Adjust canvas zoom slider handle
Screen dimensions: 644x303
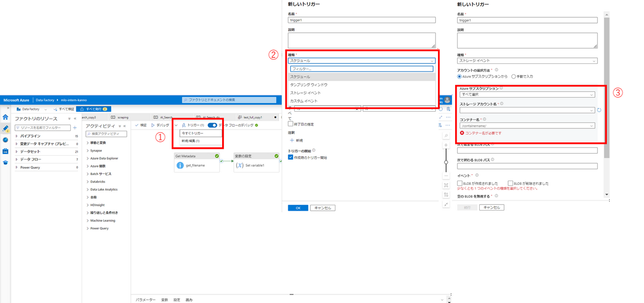tap(446, 162)
